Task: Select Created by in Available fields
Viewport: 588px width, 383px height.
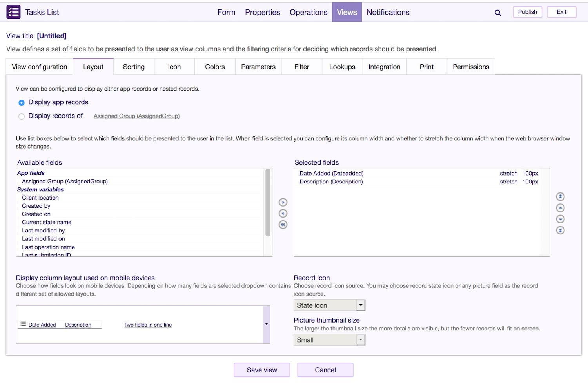Action: point(36,206)
